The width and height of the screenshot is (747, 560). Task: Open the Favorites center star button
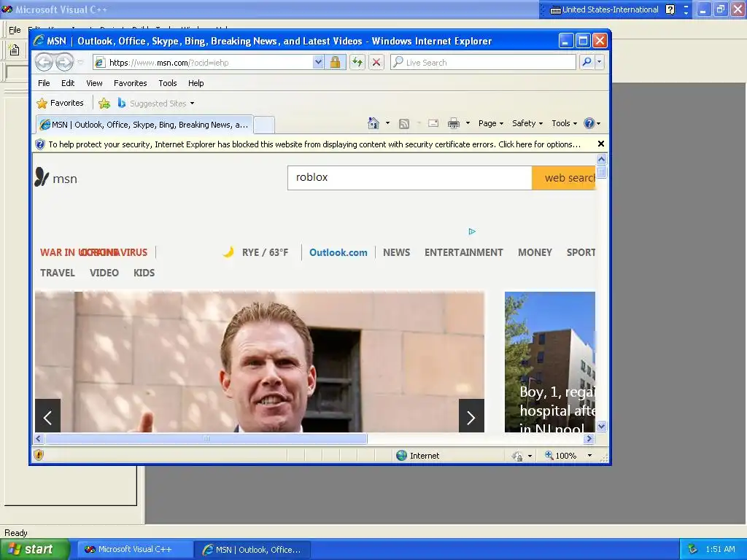pos(61,103)
